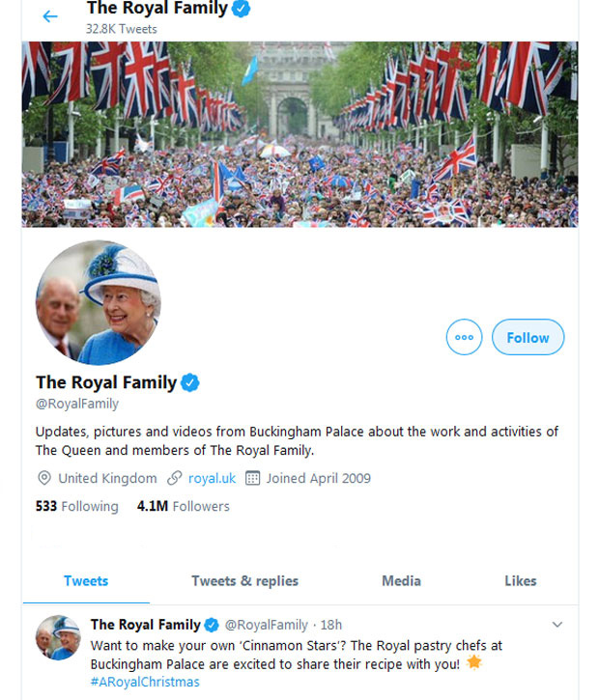The height and width of the screenshot is (700, 599).
Task: Open the Tweets & replies tab
Action: tap(244, 580)
